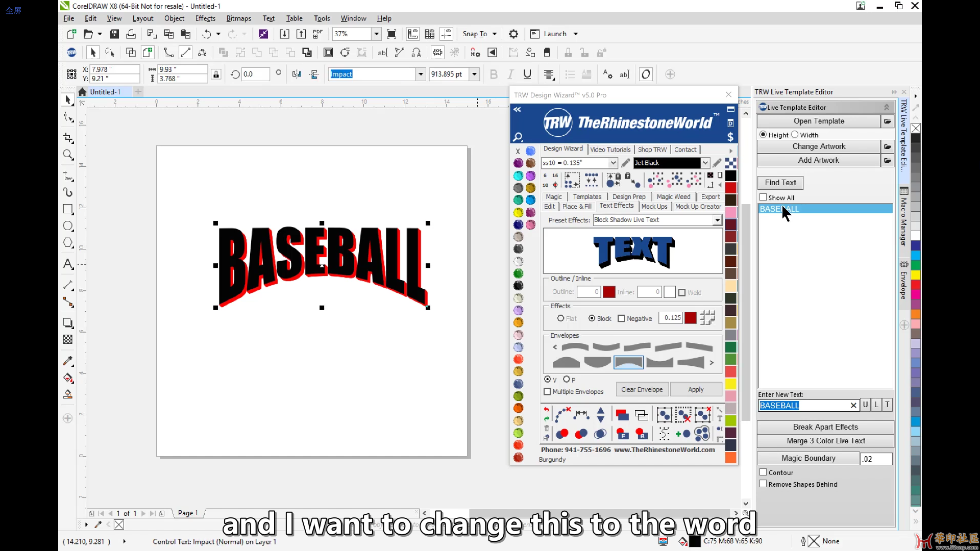Select the Crop tool

point(68,138)
